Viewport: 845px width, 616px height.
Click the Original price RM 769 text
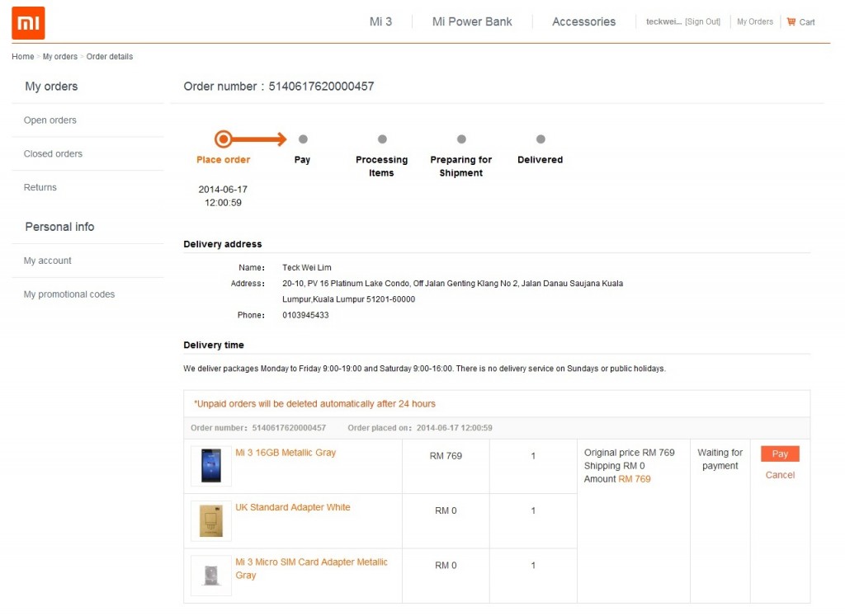coord(630,452)
